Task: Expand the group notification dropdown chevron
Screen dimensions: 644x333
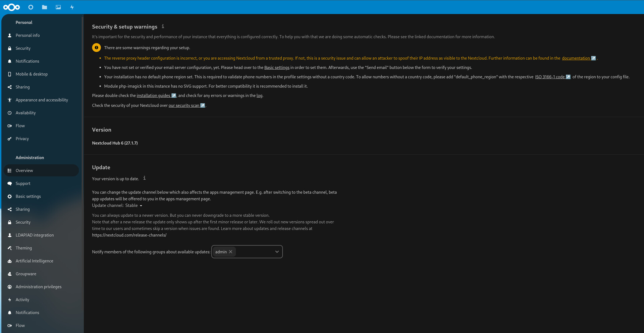Action: tap(277, 252)
